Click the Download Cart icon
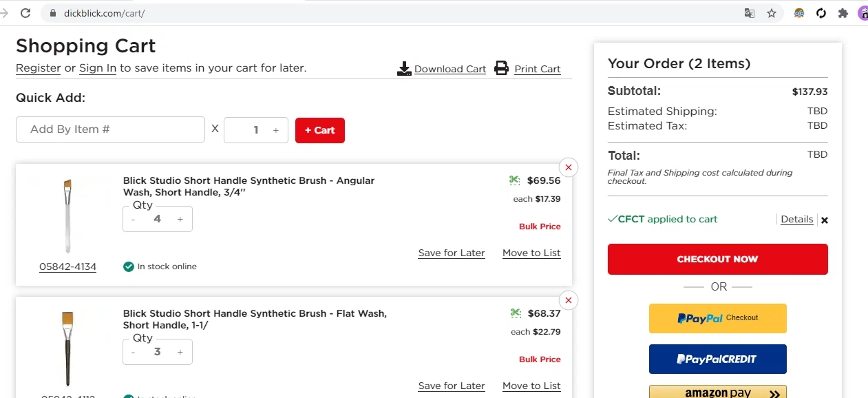Image resolution: width=868 pixels, height=398 pixels. pyautogui.click(x=404, y=69)
